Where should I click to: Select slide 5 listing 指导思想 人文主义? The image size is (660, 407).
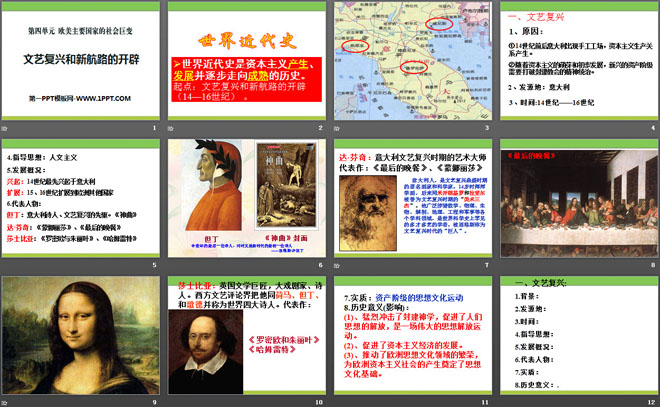[x=81, y=198]
